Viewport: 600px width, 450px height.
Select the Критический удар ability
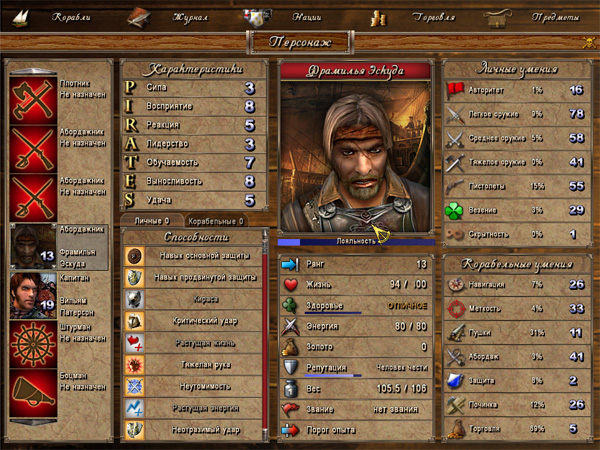(x=193, y=321)
